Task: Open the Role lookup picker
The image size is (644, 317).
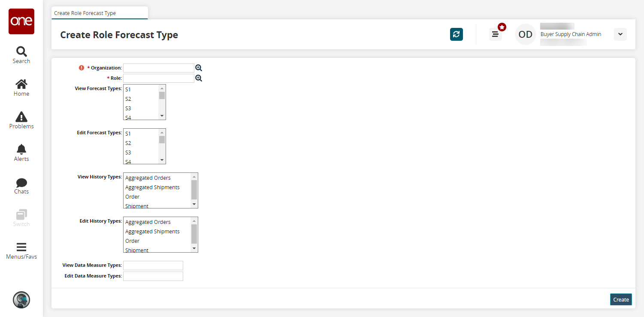Action: tap(199, 78)
